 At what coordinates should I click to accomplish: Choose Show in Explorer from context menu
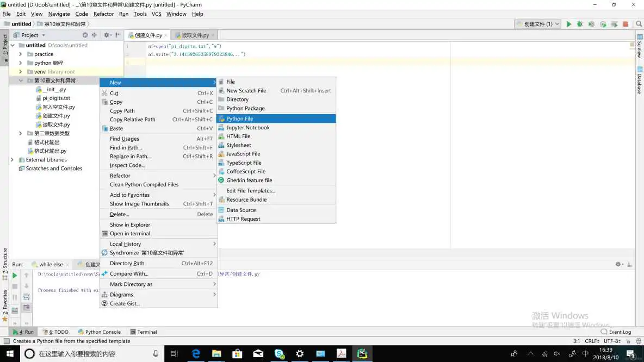click(130, 224)
